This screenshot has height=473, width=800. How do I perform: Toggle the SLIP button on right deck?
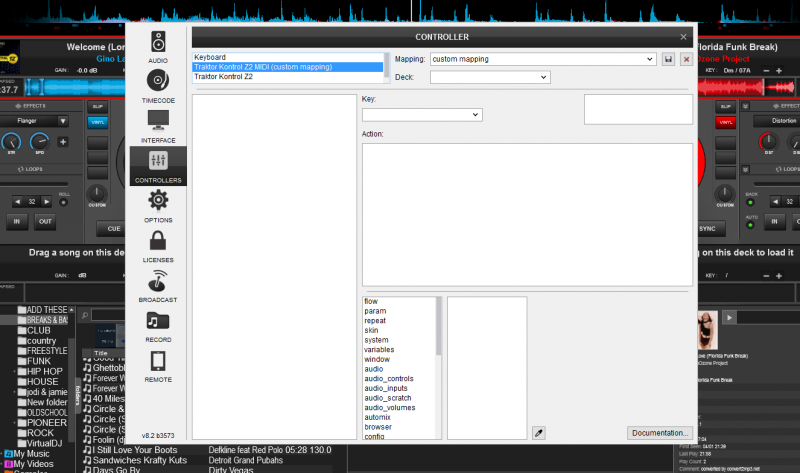click(725, 106)
